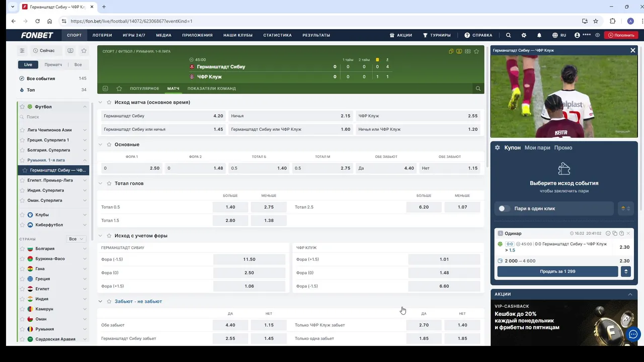Collapse the Тотал голов market section
The width and height of the screenshot is (644, 362).
click(x=100, y=184)
